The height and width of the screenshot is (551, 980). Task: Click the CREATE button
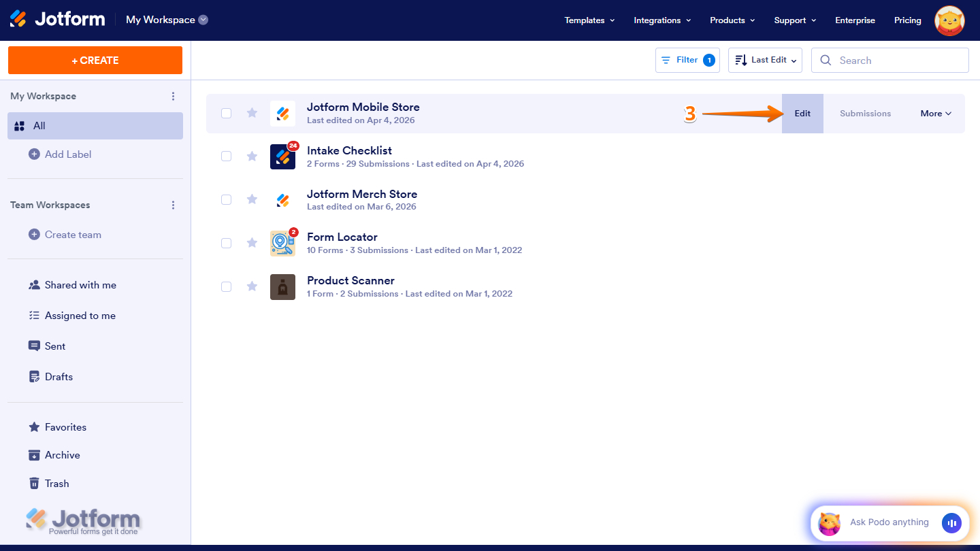[95, 60]
